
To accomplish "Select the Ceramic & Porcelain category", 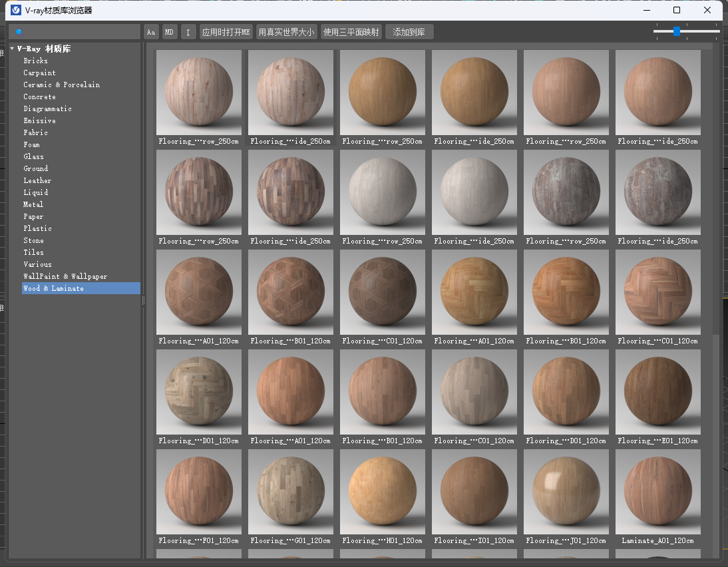I will [61, 85].
